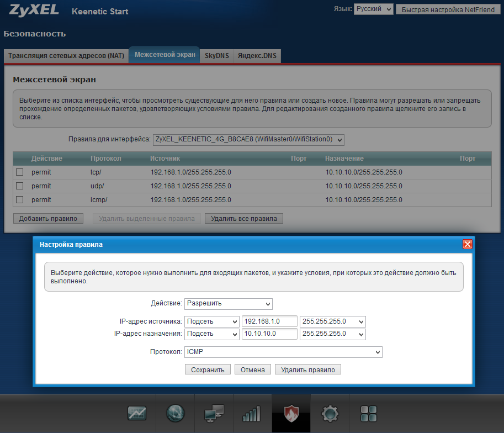Check the icmp permit rule checkbox
This screenshot has width=504, height=433.
[x=20, y=200]
